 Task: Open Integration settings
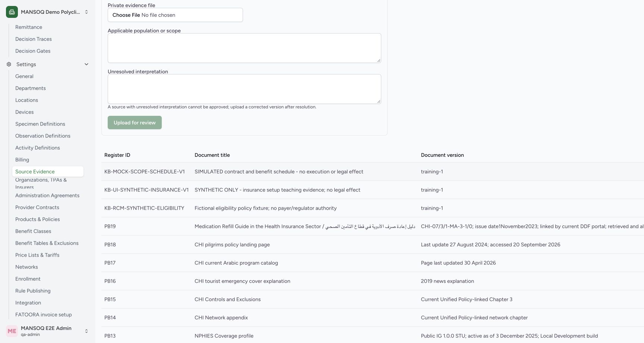point(28,303)
